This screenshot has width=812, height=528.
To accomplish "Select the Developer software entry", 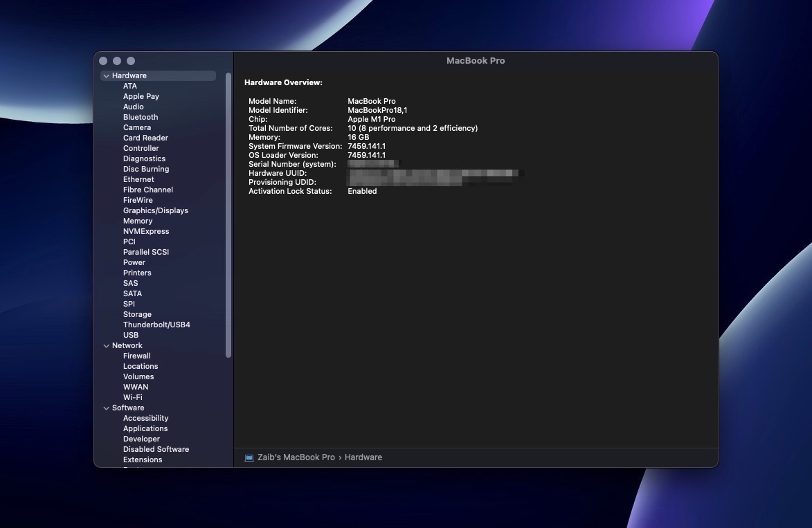I will (x=141, y=439).
